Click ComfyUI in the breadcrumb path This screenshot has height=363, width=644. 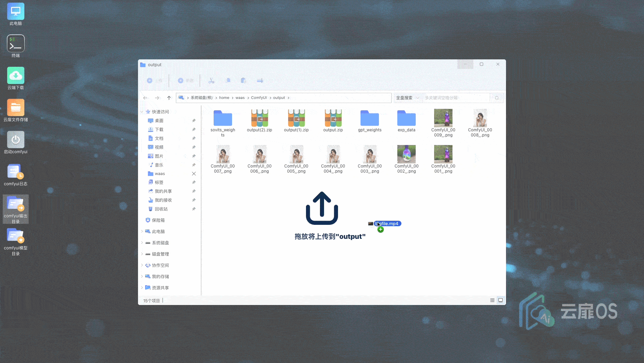point(259,98)
